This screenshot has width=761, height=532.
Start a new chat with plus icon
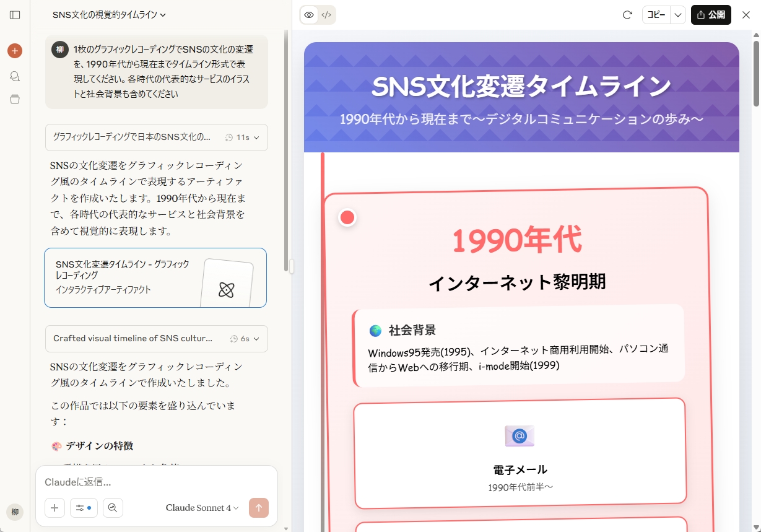15,51
